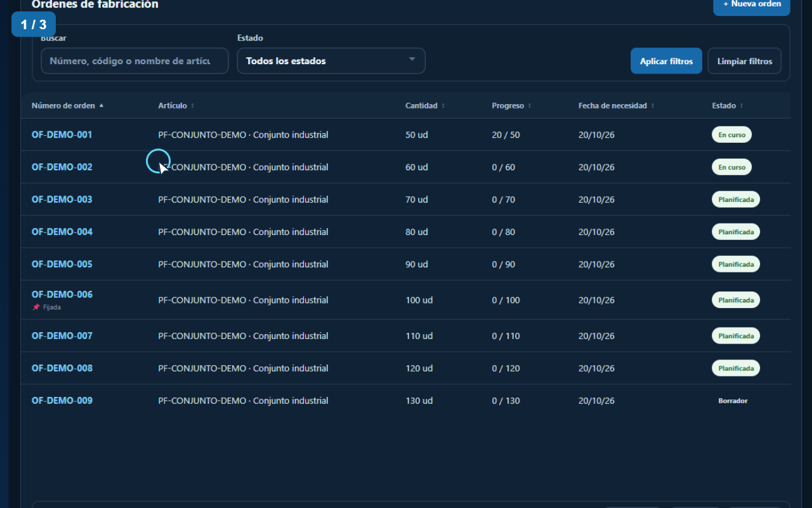Click the Limpiar filtros button
The image size is (812, 508).
(745, 61)
